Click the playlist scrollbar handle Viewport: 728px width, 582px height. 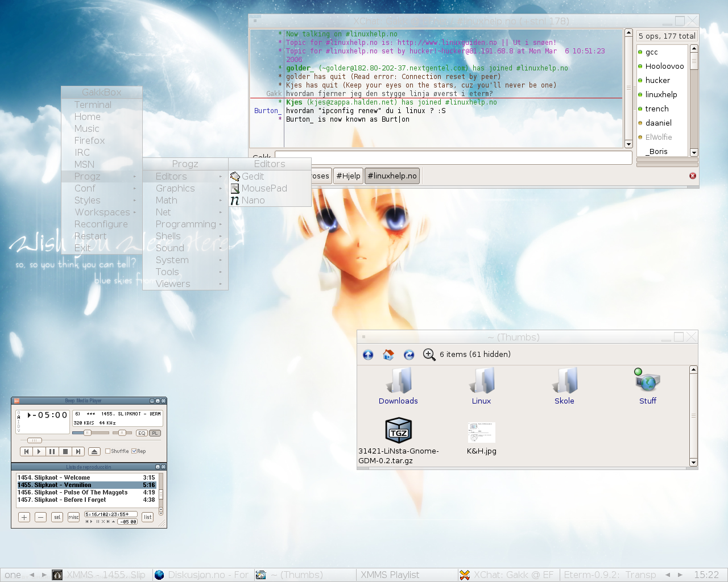tap(161, 494)
